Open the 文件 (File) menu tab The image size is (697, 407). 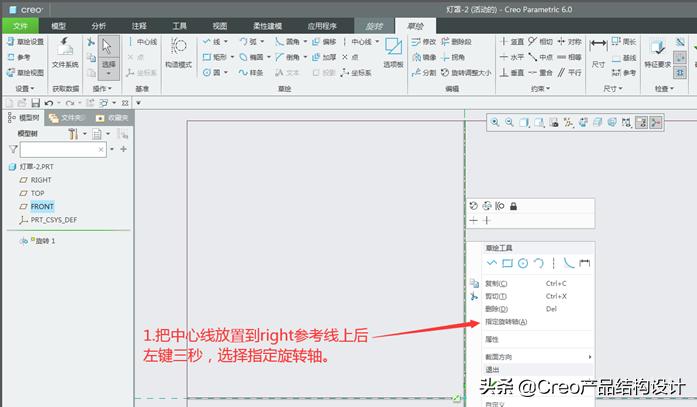20,26
